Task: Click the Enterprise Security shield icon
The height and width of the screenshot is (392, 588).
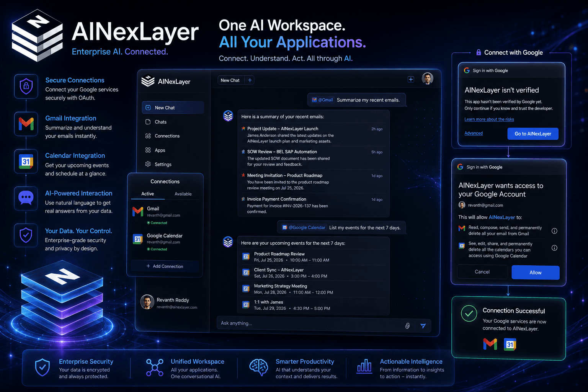Action: click(x=42, y=368)
